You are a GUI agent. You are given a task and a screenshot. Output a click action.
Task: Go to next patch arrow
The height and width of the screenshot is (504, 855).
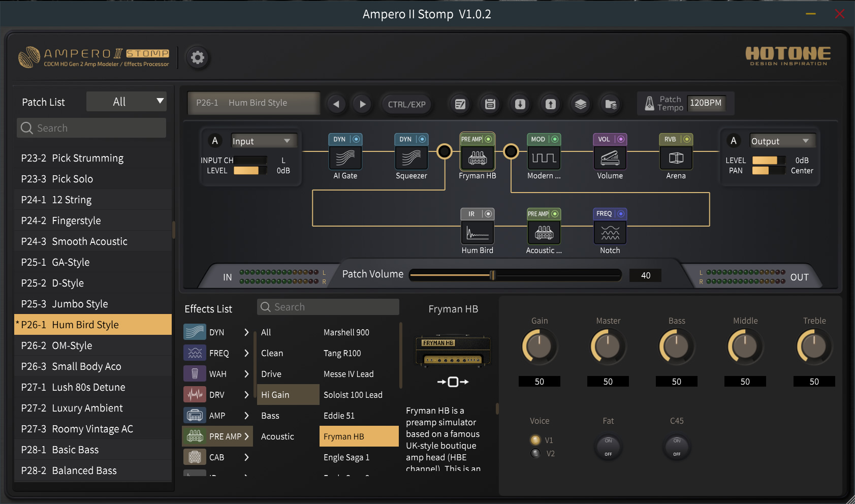pyautogui.click(x=362, y=104)
